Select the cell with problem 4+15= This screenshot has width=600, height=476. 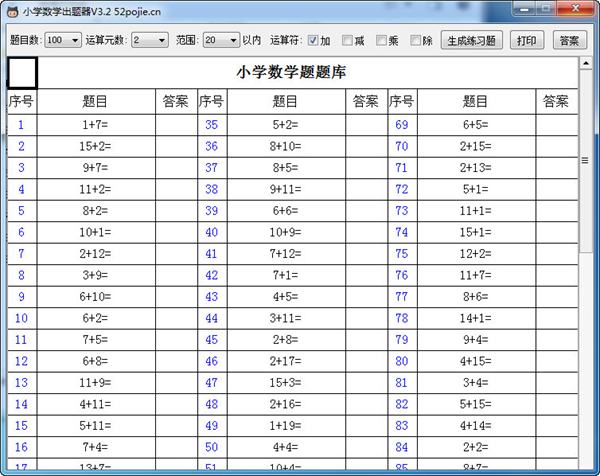(476, 361)
